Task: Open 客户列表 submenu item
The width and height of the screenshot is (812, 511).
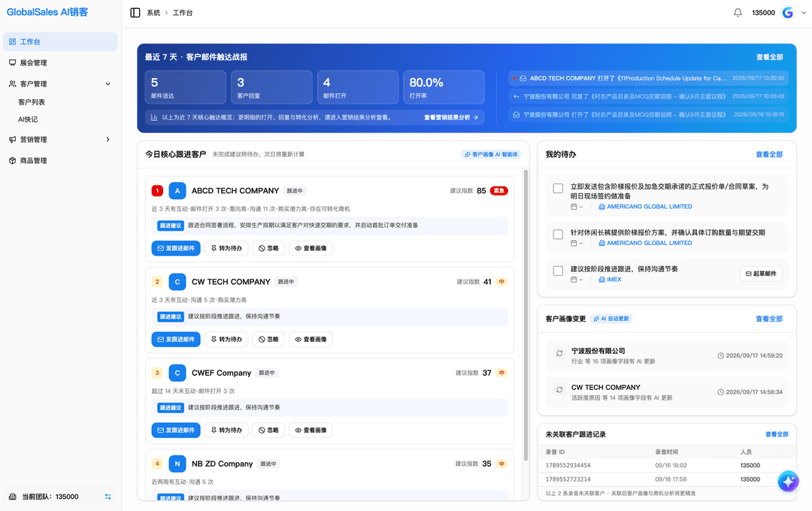Action: (x=32, y=102)
